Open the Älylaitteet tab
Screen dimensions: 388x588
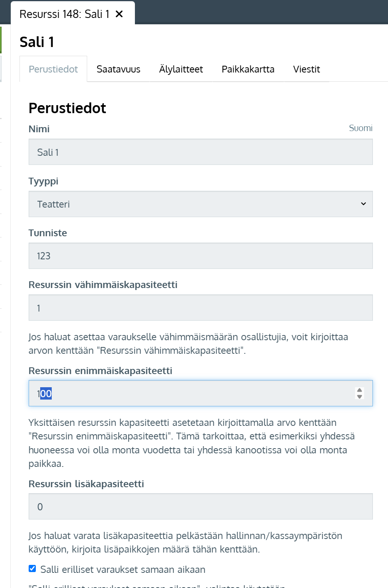point(181,69)
